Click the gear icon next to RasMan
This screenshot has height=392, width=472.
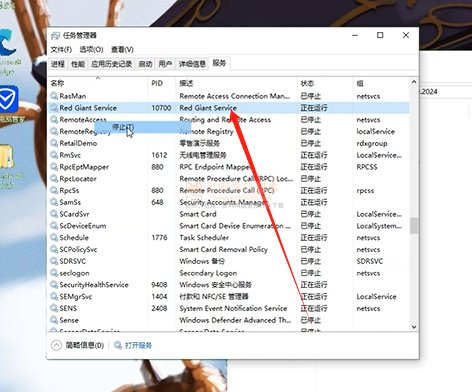(54, 96)
